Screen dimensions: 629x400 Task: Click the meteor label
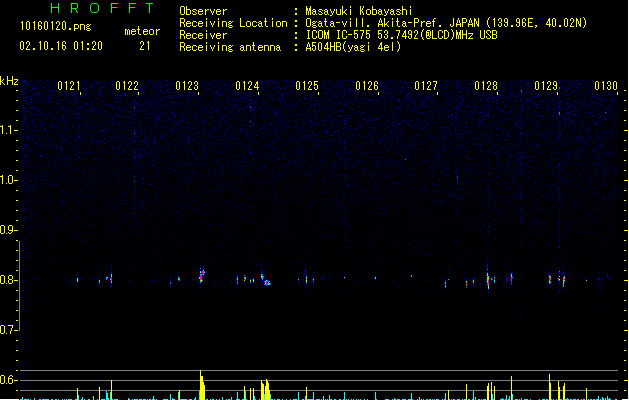click(142, 31)
